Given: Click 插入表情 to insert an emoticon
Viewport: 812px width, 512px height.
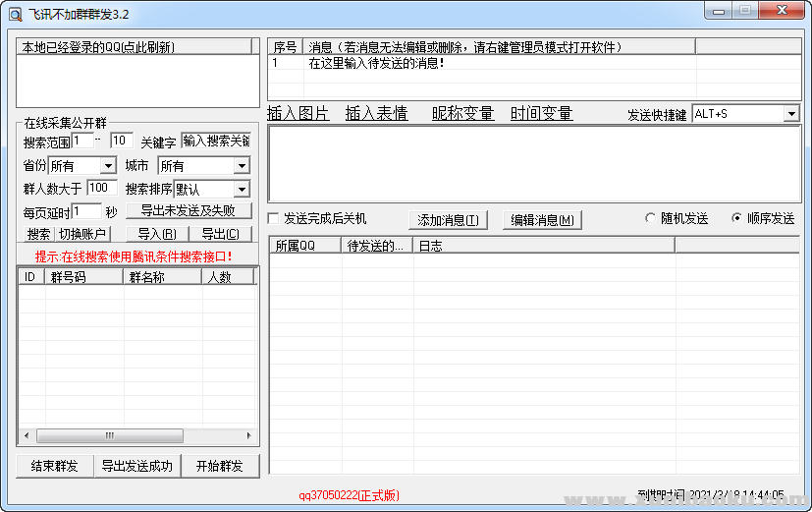Looking at the screenshot, I should (x=376, y=113).
